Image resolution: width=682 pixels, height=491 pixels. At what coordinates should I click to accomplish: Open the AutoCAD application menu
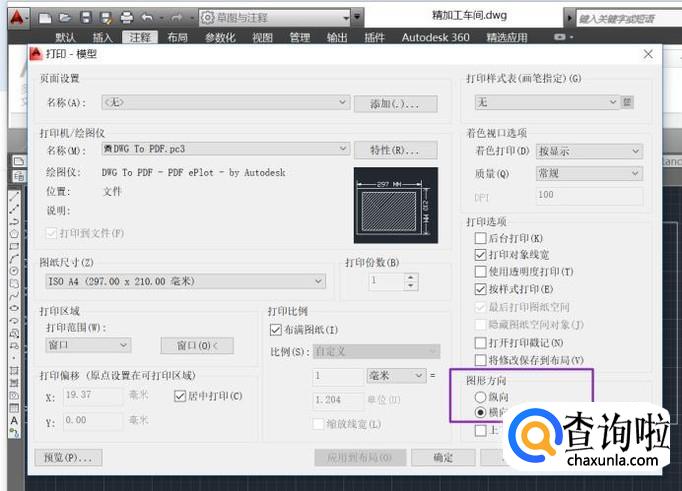pos(18,18)
